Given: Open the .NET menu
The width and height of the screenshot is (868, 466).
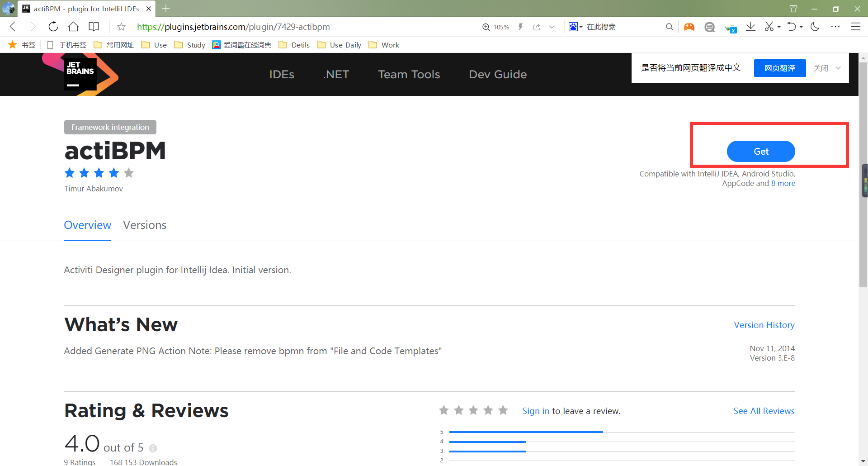Looking at the screenshot, I should [336, 74].
